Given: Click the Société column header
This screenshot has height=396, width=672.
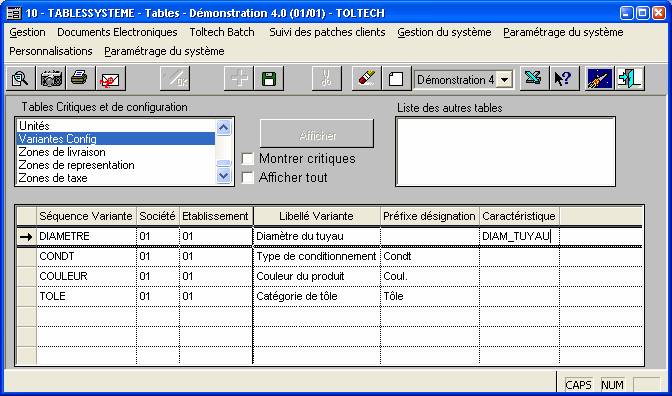Looking at the screenshot, I should coord(157,216).
